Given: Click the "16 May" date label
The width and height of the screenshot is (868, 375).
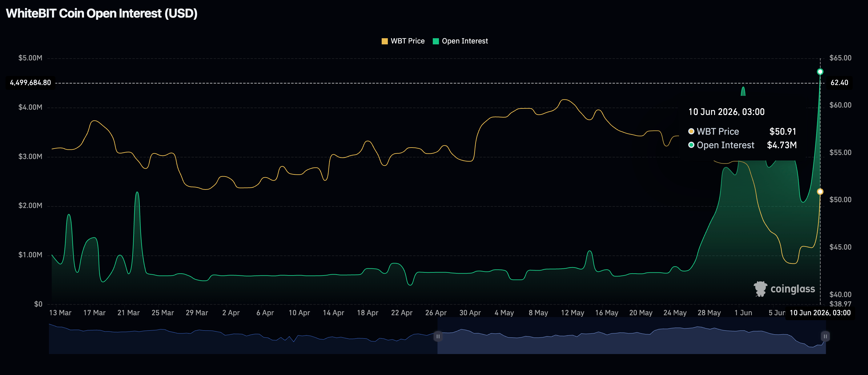Looking at the screenshot, I should click(x=606, y=313).
